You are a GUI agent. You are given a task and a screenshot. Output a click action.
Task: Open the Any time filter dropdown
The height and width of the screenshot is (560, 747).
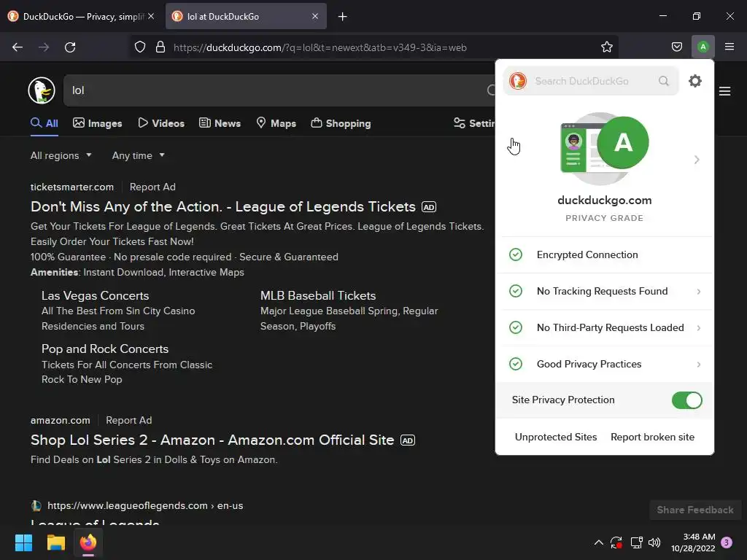[138, 156]
